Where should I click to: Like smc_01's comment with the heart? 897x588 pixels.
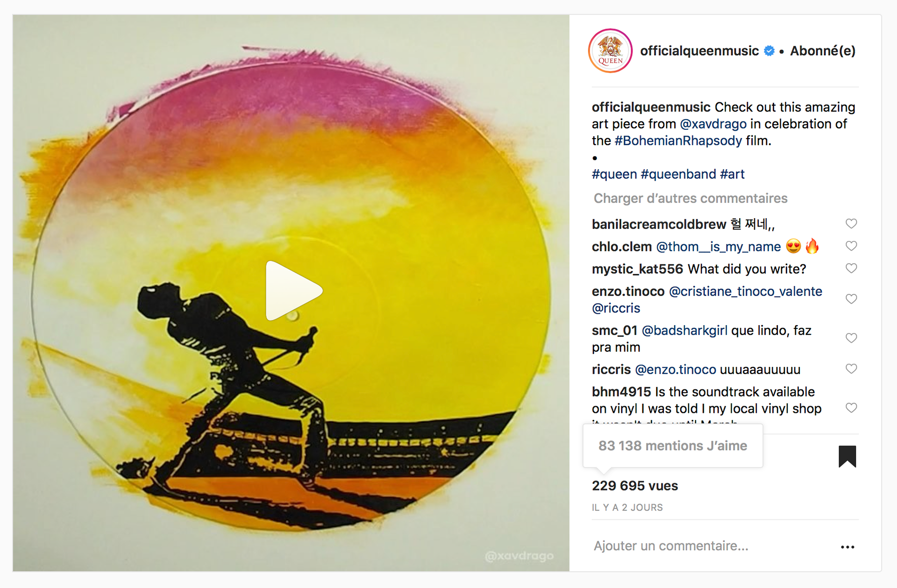pyautogui.click(x=851, y=338)
